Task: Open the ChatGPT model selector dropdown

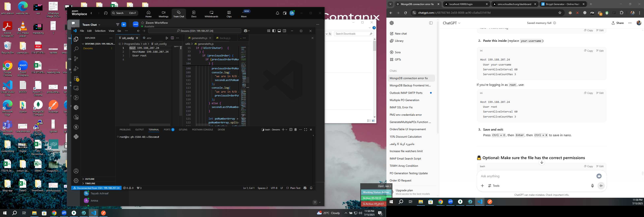Action: pyautogui.click(x=451, y=23)
